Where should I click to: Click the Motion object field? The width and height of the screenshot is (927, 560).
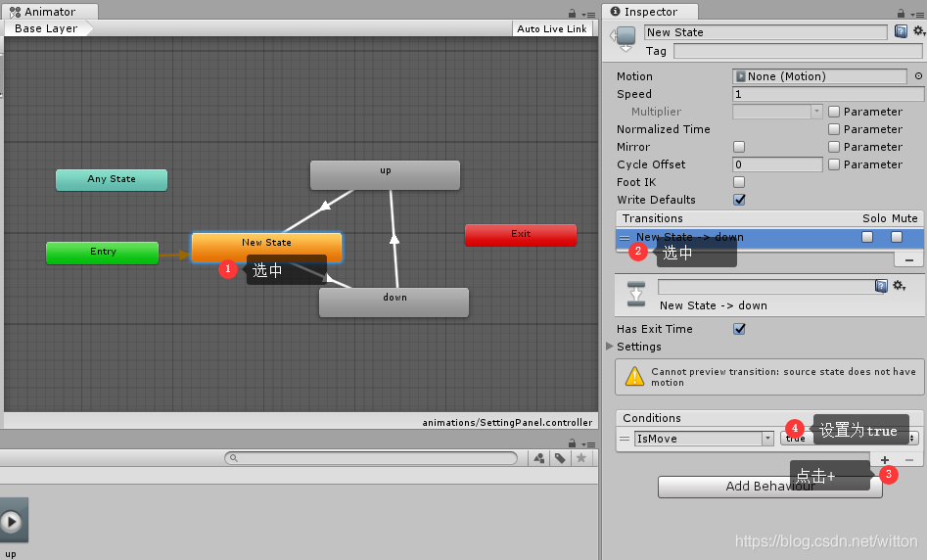(x=819, y=76)
